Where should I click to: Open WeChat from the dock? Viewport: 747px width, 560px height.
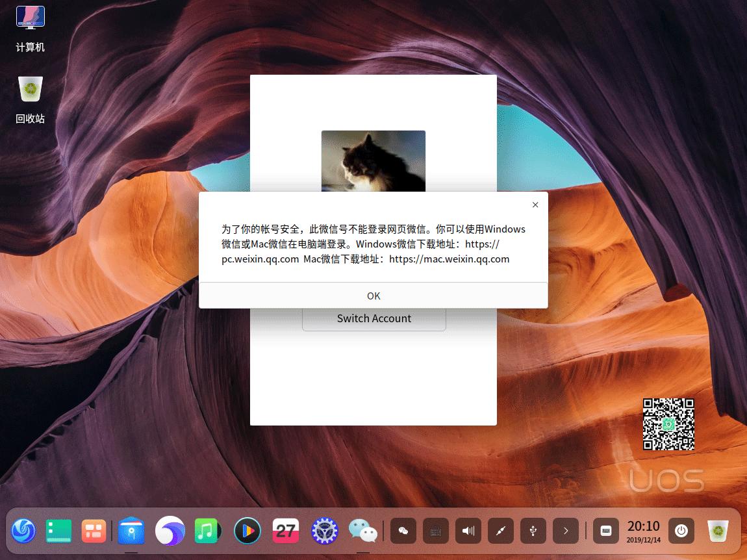[x=362, y=531]
